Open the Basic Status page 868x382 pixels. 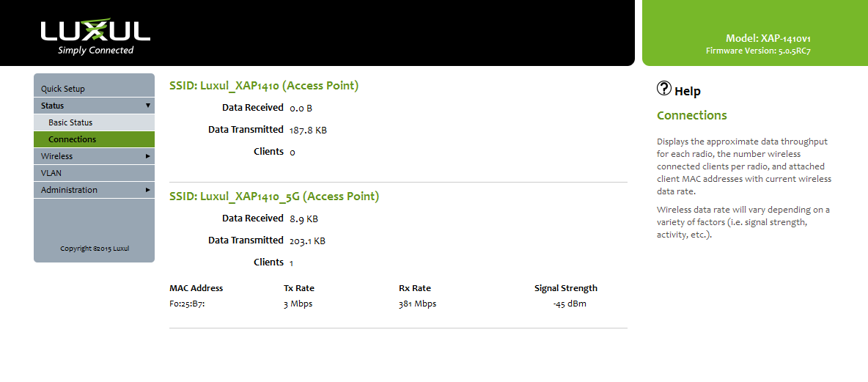point(70,122)
